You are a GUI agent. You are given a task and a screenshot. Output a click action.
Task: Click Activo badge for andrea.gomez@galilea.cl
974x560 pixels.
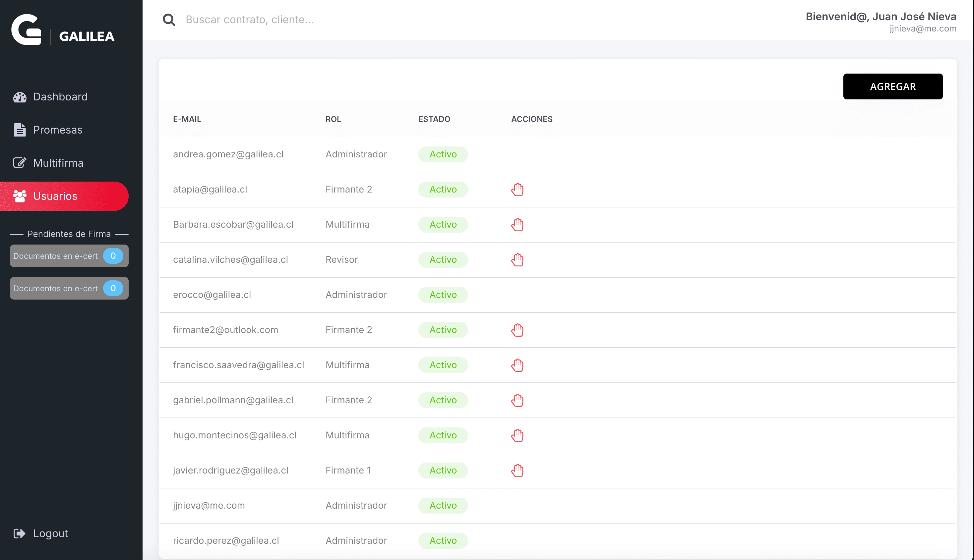(x=443, y=154)
